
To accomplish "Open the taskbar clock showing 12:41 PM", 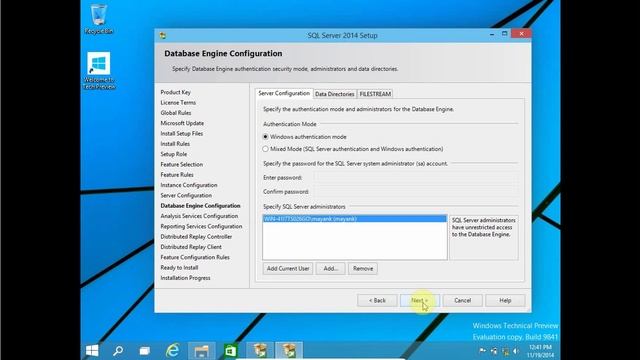I will (x=540, y=351).
